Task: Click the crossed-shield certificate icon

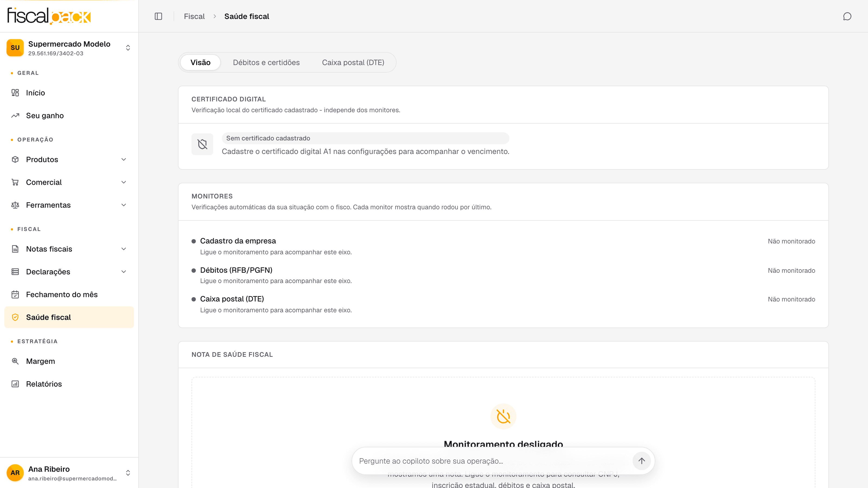Action: pos(202,144)
